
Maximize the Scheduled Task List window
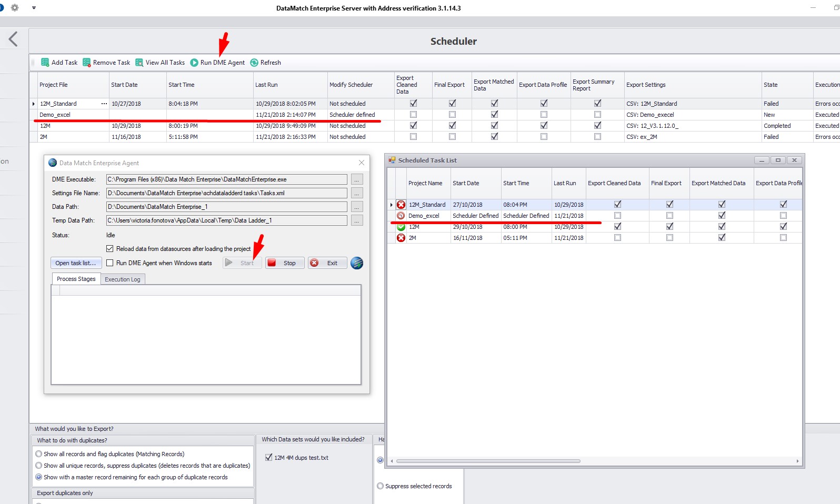[778, 160]
